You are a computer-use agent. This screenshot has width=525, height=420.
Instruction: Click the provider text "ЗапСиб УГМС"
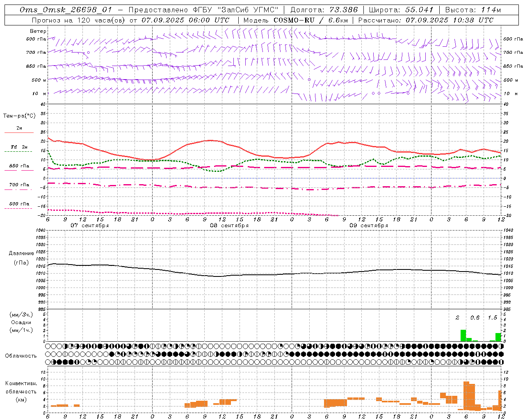(248, 10)
